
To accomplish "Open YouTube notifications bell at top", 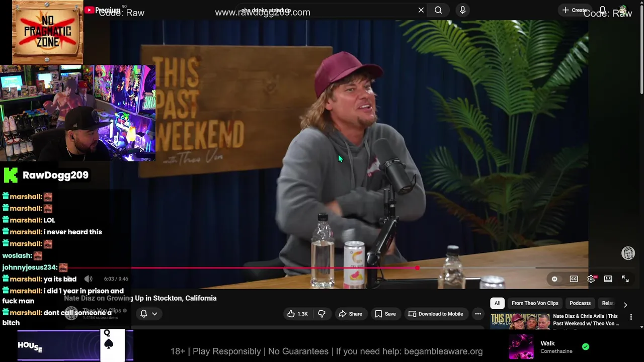I will coord(602,10).
